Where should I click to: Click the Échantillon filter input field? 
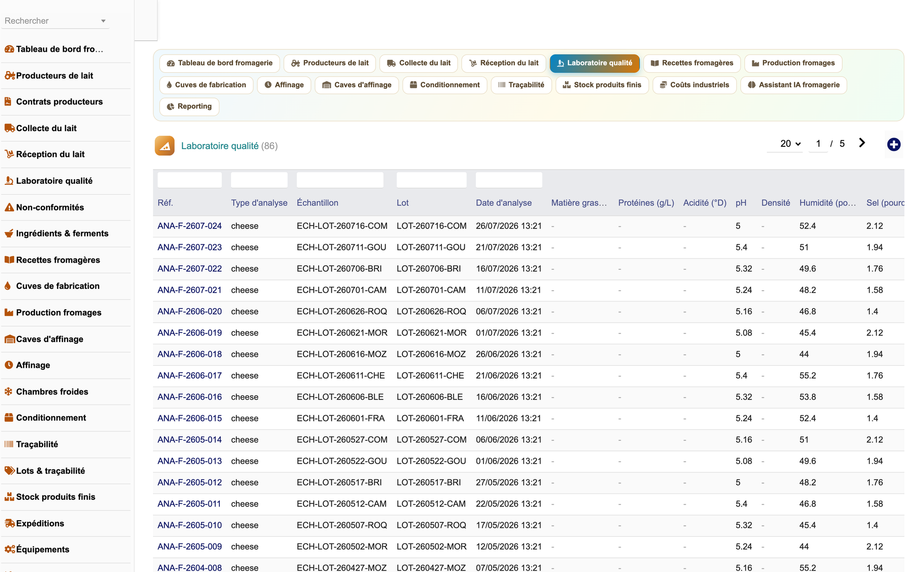point(340,180)
